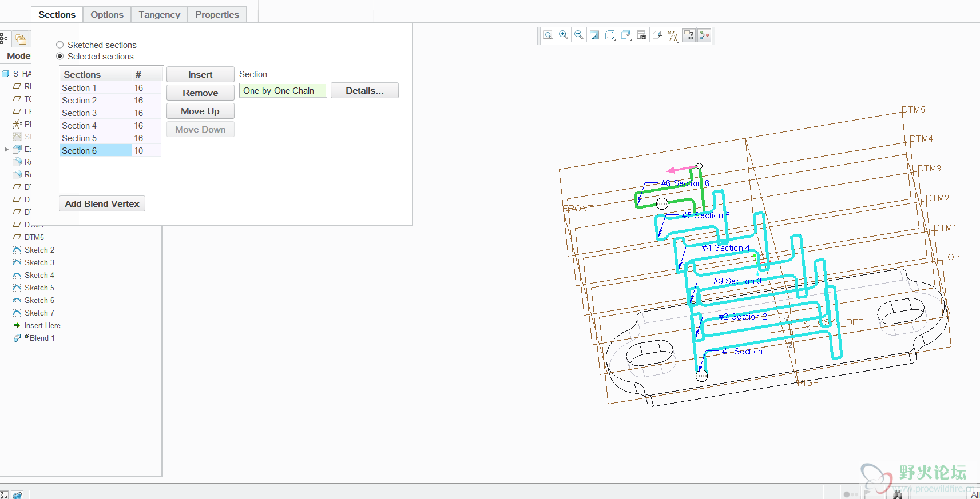
Task: Switch to the Model Tree icon tab
Action: pos(4,39)
